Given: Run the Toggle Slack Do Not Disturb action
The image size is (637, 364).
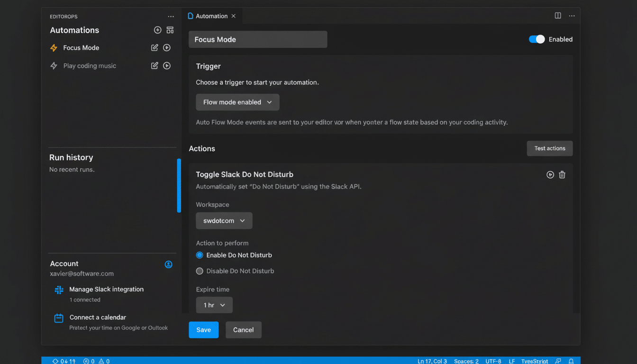Looking at the screenshot, I should click(550, 174).
